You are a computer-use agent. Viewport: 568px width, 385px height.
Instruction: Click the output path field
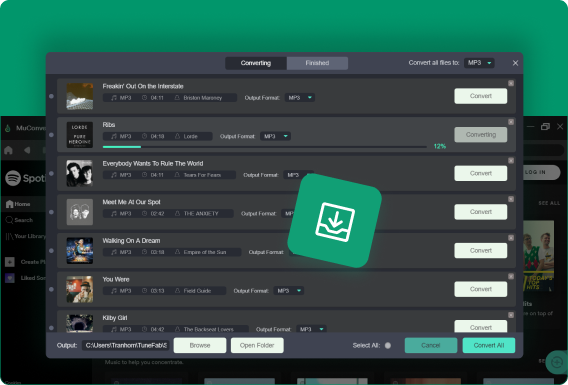click(125, 346)
